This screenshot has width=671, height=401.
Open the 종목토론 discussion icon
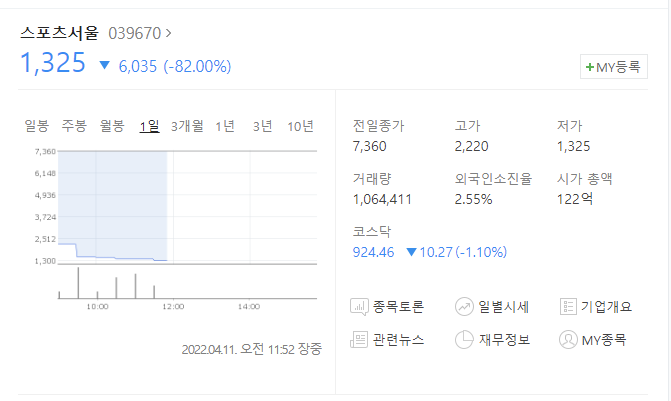360,307
